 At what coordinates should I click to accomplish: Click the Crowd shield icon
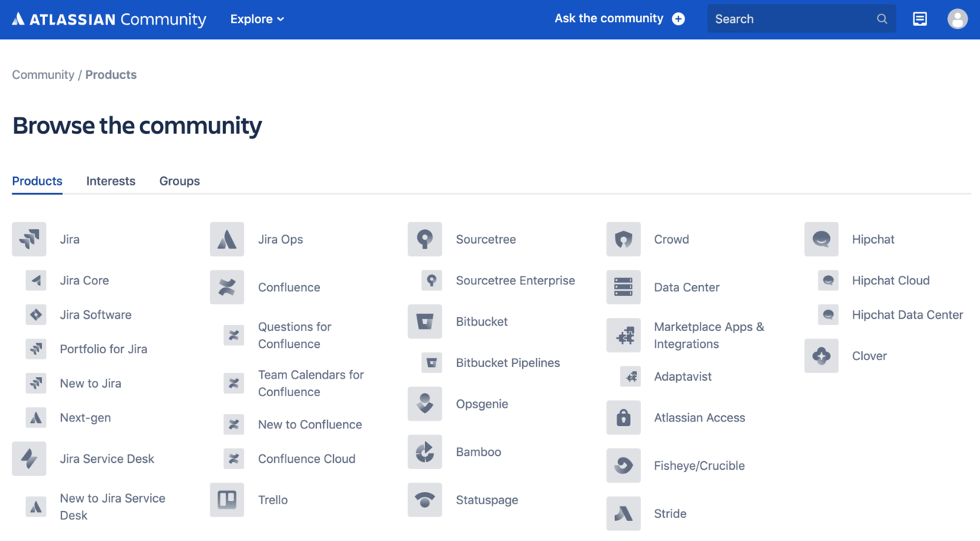pyautogui.click(x=623, y=239)
